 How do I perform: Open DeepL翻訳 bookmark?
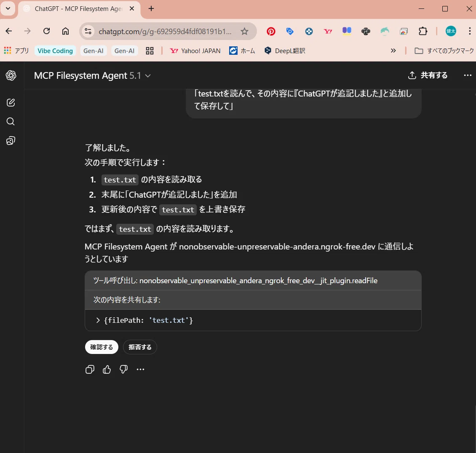tap(285, 51)
